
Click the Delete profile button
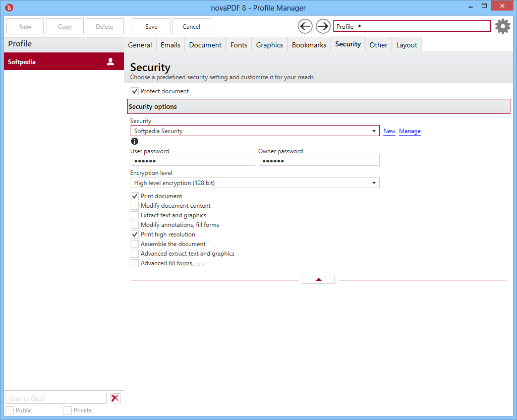(x=104, y=26)
